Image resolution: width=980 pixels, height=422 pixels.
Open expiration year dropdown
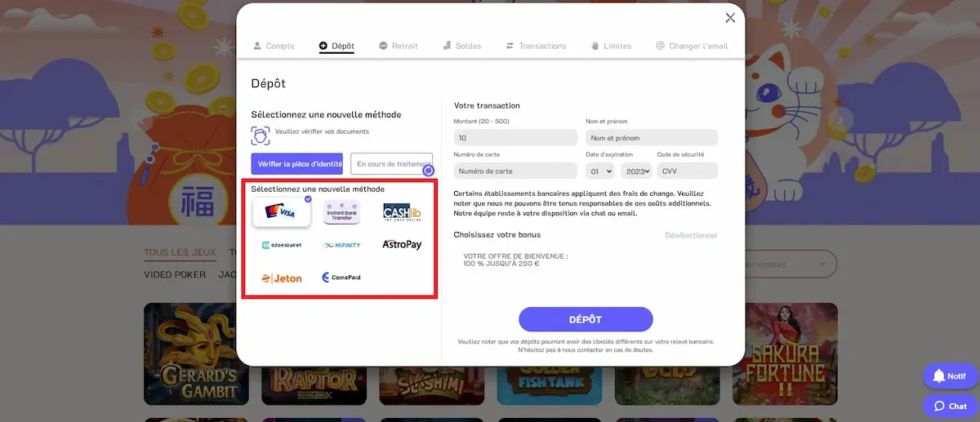[x=635, y=171]
